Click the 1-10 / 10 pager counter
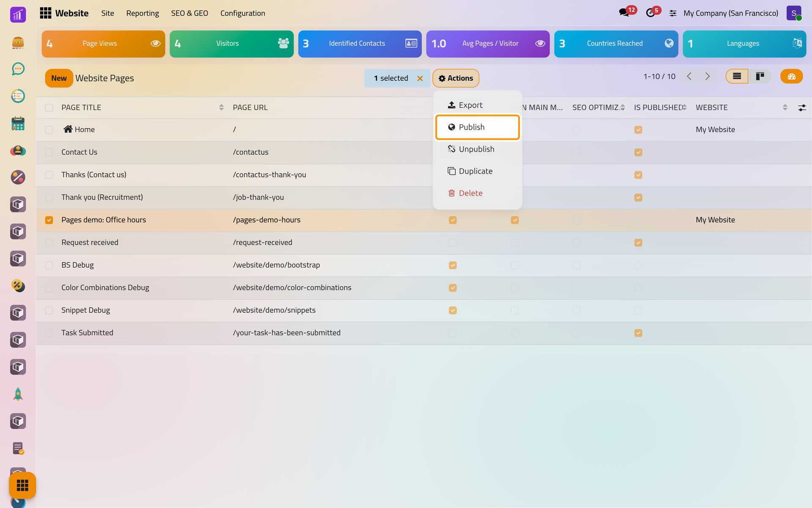812x508 pixels. click(659, 77)
